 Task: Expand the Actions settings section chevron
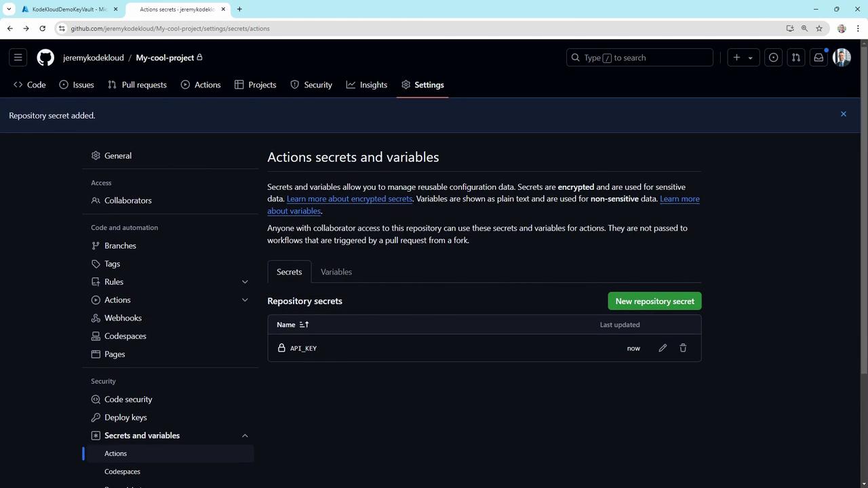pyautogui.click(x=245, y=300)
